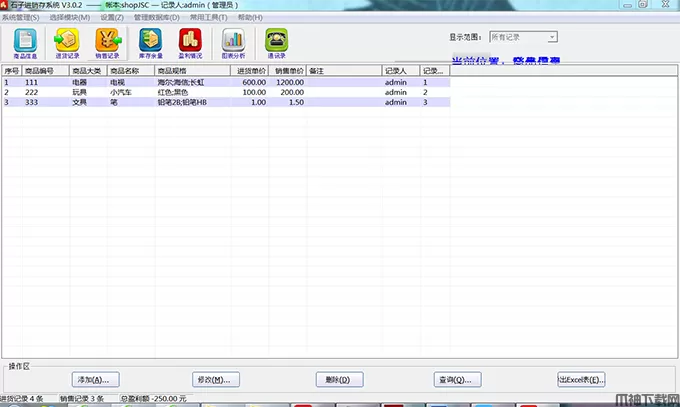
Task: Open the 盈利情况 profit status icon
Action: point(190,42)
